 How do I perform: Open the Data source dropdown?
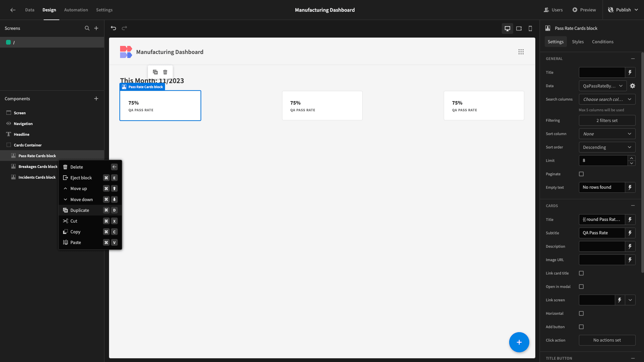click(x=603, y=86)
